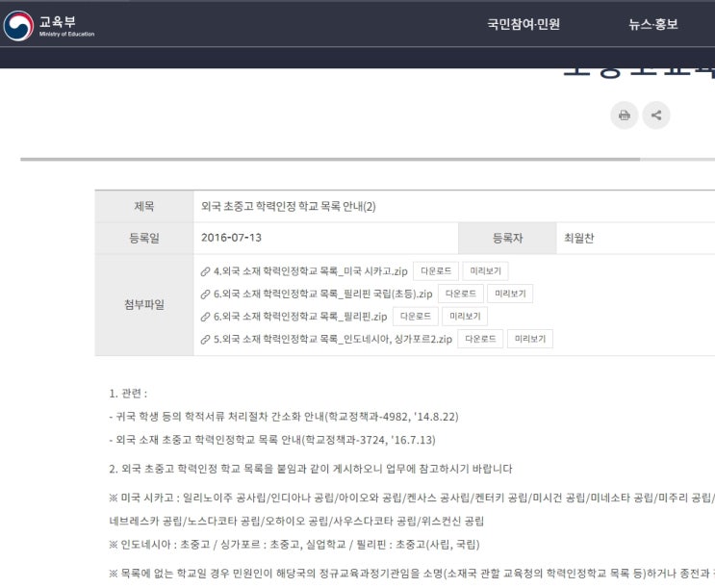Open the 국민참여·민원 menu
715x588 pixels.
point(523,24)
